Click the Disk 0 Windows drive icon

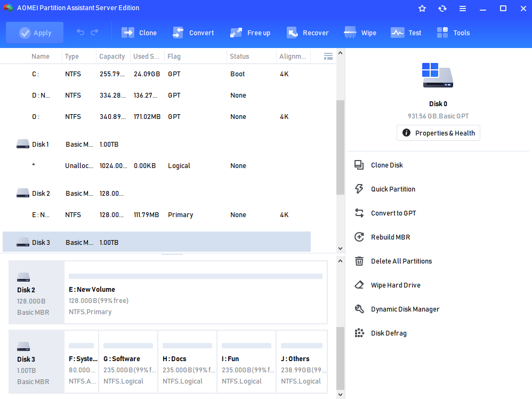pyautogui.click(x=438, y=75)
